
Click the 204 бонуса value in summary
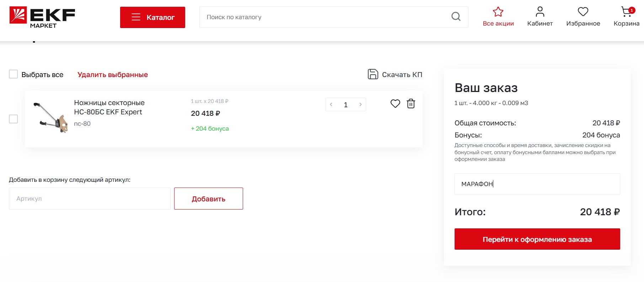pos(601,135)
